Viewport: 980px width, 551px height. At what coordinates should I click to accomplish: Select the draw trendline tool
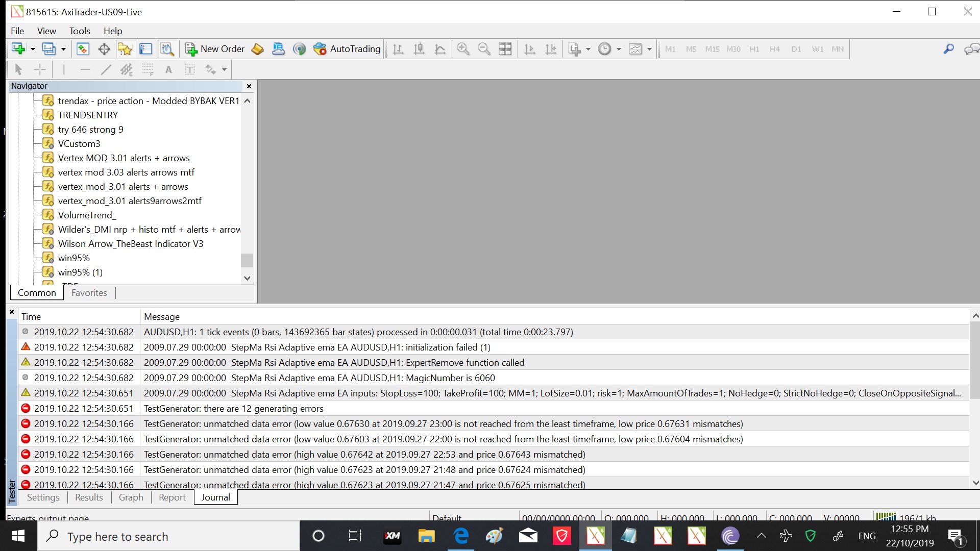click(x=106, y=70)
